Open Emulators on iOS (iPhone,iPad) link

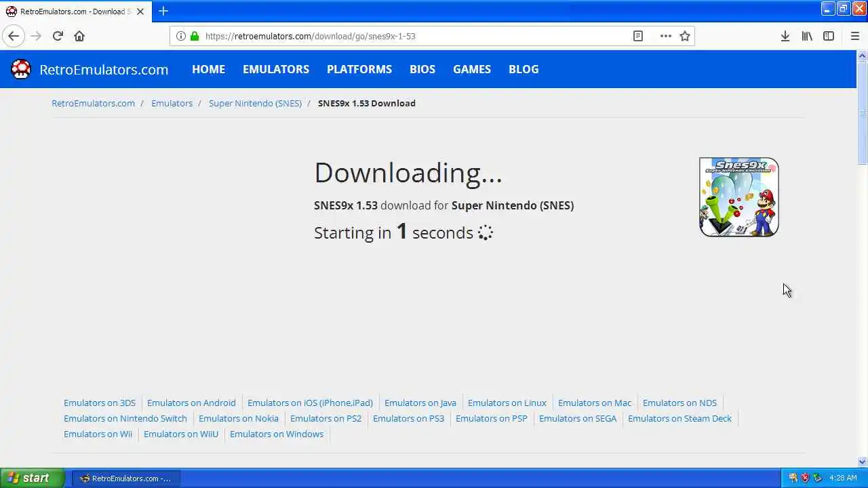coord(310,403)
